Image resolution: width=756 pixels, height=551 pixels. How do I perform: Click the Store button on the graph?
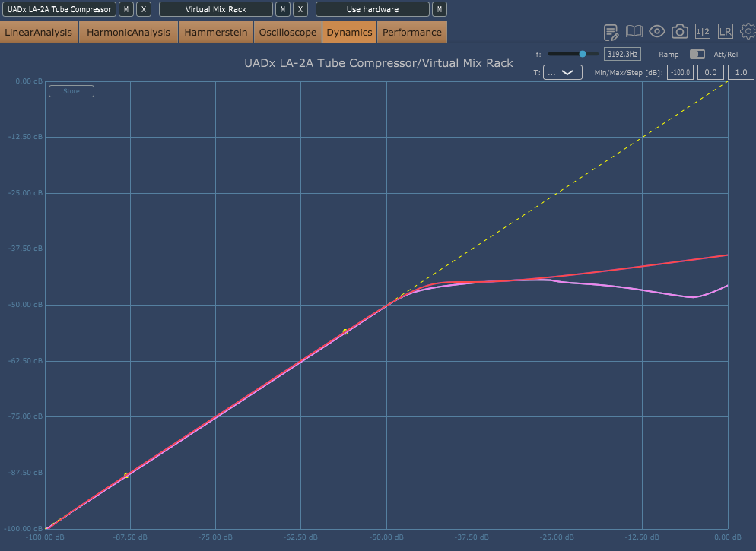tap(71, 90)
